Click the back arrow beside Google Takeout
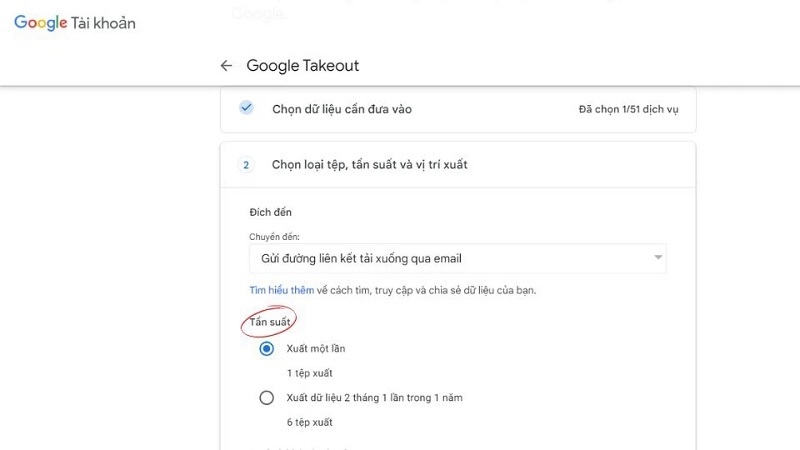This screenshot has width=800, height=450. [x=226, y=66]
